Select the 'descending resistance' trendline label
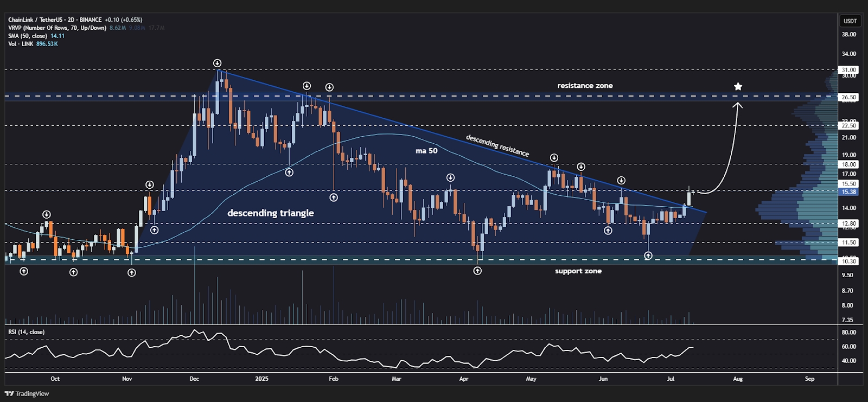868x402 pixels. (497, 145)
